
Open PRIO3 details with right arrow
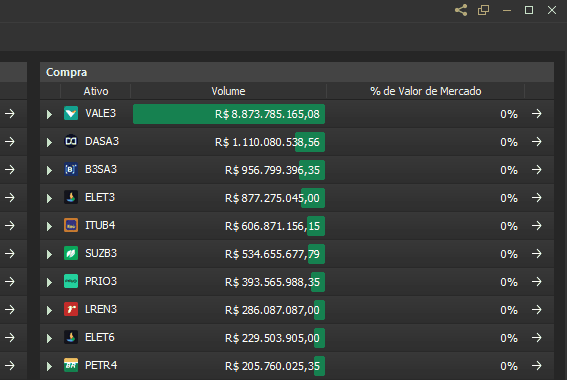pyautogui.click(x=537, y=282)
